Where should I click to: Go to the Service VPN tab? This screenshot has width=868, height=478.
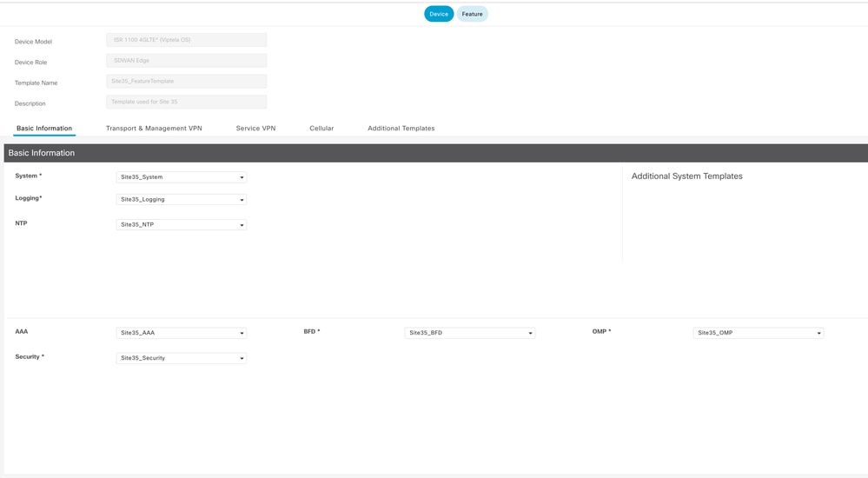point(255,128)
